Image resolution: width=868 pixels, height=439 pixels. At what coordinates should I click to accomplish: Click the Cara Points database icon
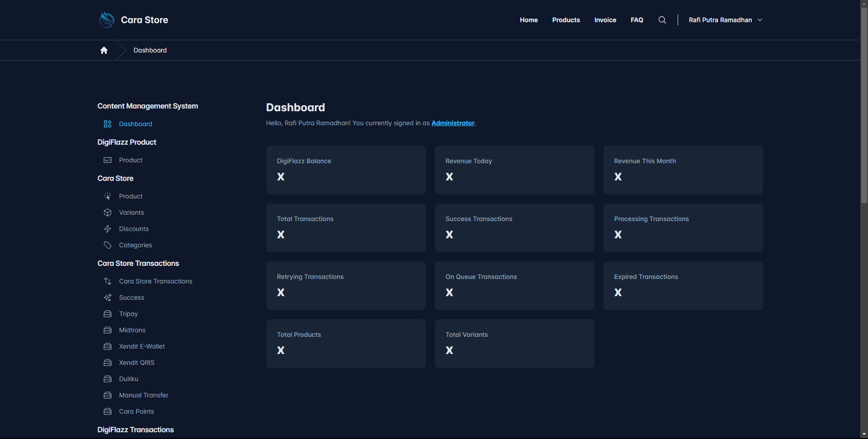(x=108, y=411)
